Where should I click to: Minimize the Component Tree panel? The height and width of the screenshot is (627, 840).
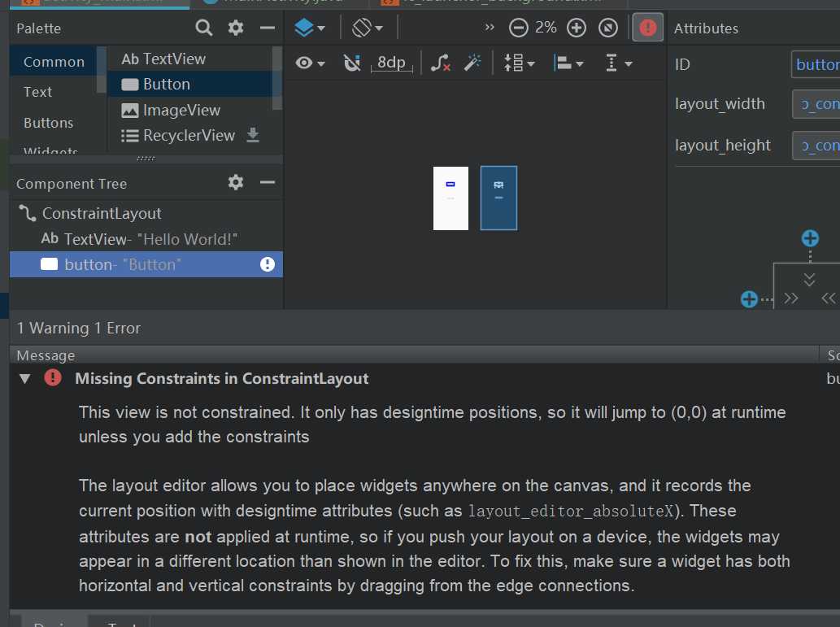267,183
